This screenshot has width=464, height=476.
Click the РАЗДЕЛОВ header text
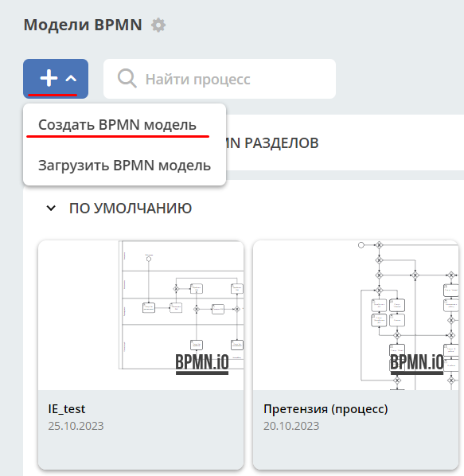pos(282,143)
